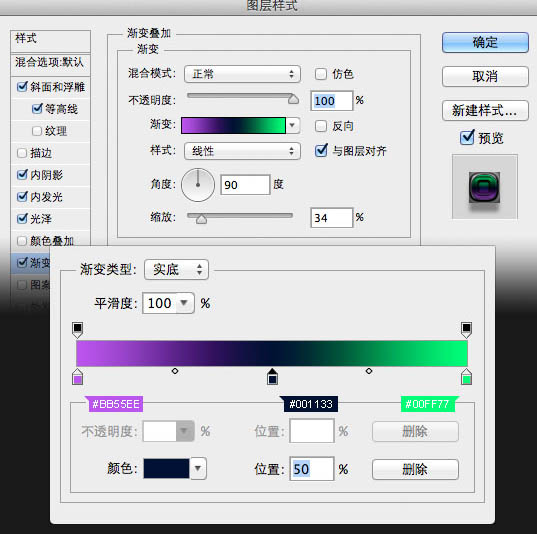Click right midpoint diamond under gradient bar
537x534 pixels.
coord(369,371)
